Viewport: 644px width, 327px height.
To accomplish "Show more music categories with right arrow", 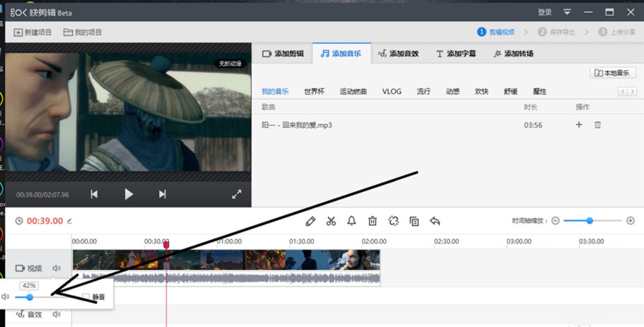I will point(632,91).
